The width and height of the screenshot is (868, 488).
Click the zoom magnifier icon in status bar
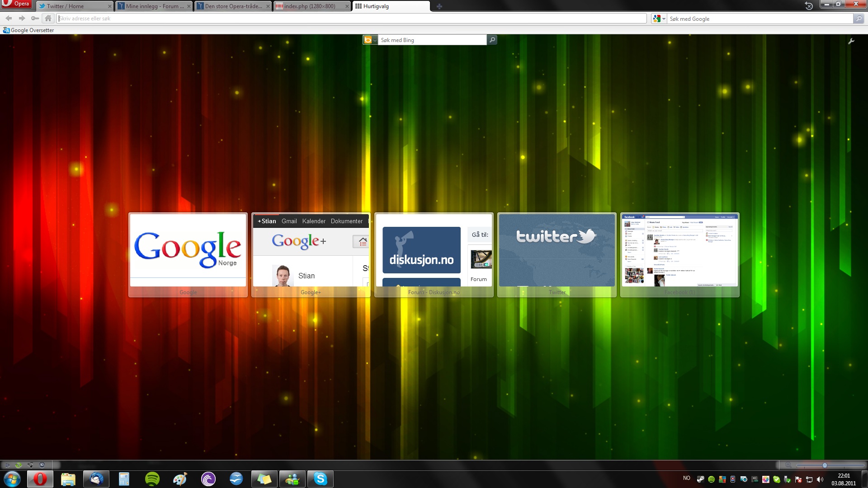coord(788,465)
